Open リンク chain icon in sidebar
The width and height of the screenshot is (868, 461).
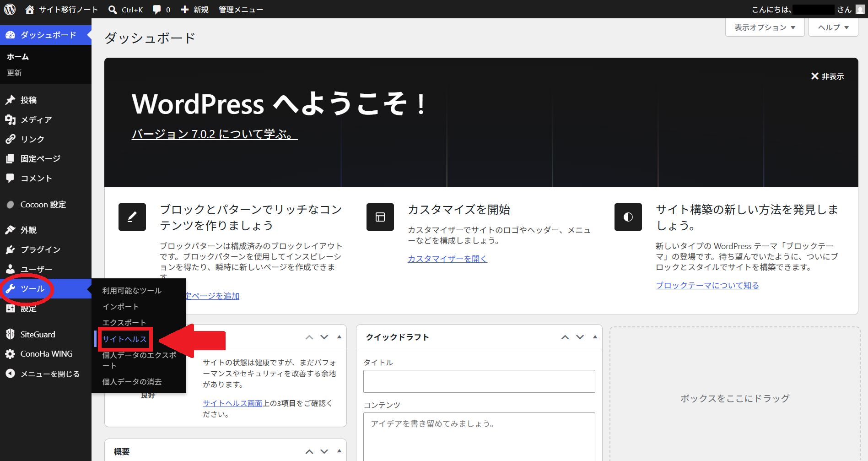point(10,139)
